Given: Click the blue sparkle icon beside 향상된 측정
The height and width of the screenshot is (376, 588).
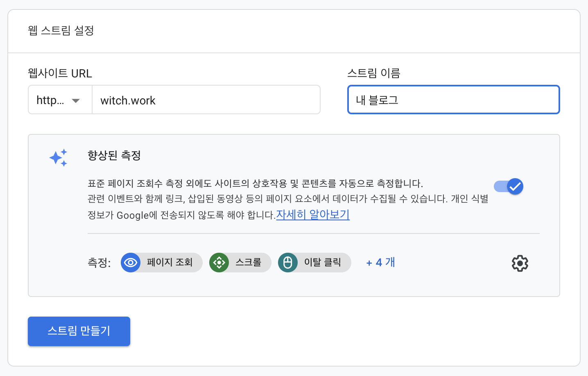Looking at the screenshot, I should [59, 158].
